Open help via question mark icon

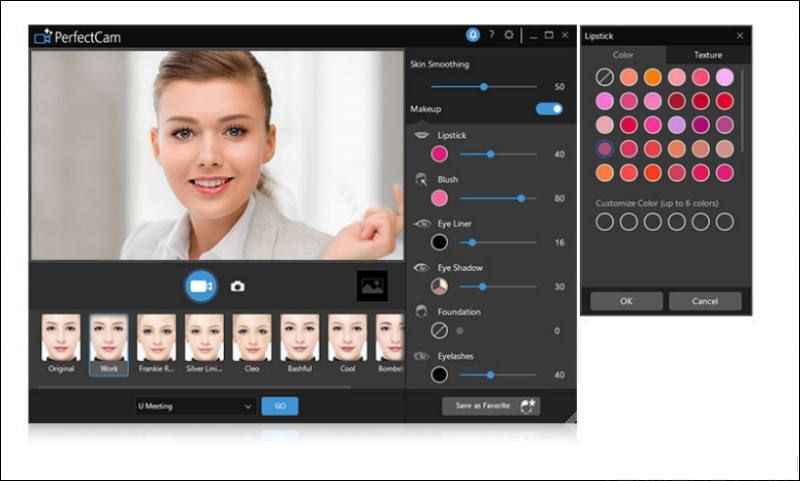491,35
